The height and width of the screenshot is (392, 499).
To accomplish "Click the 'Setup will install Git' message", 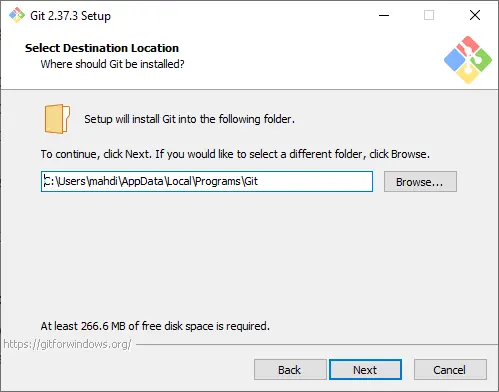I will (189, 119).
